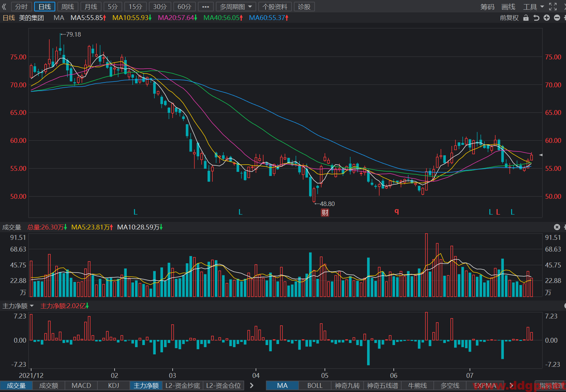Zoom out with the minus circle icon

(557, 18)
